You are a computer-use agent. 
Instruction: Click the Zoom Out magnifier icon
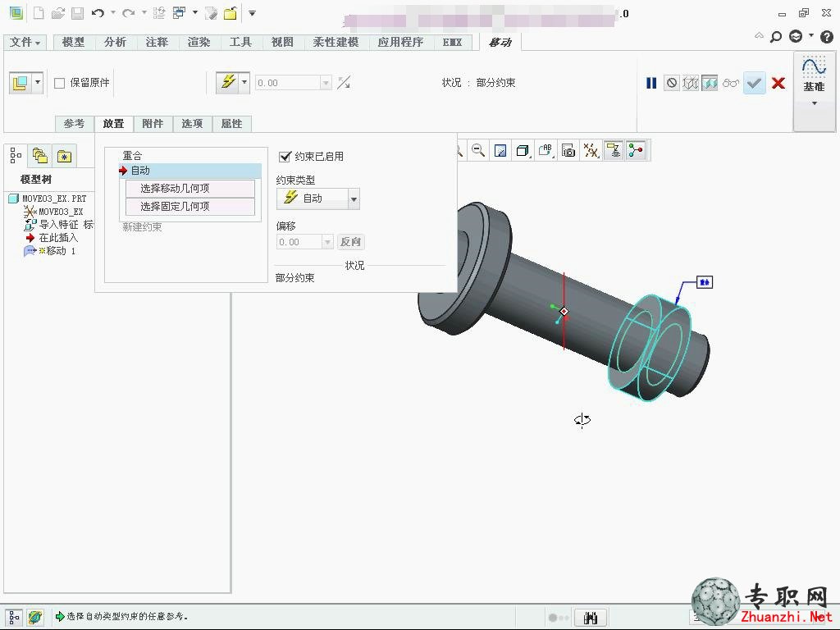tap(478, 151)
